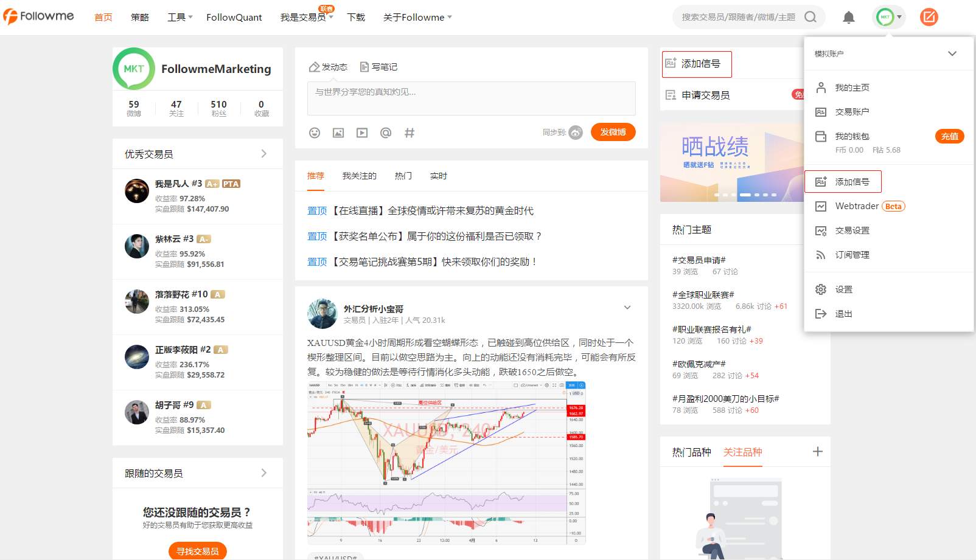The height and width of the screenshot is (560, 976).
Task: Switch to 推荐 feed tab
Action: click(316, 176)
